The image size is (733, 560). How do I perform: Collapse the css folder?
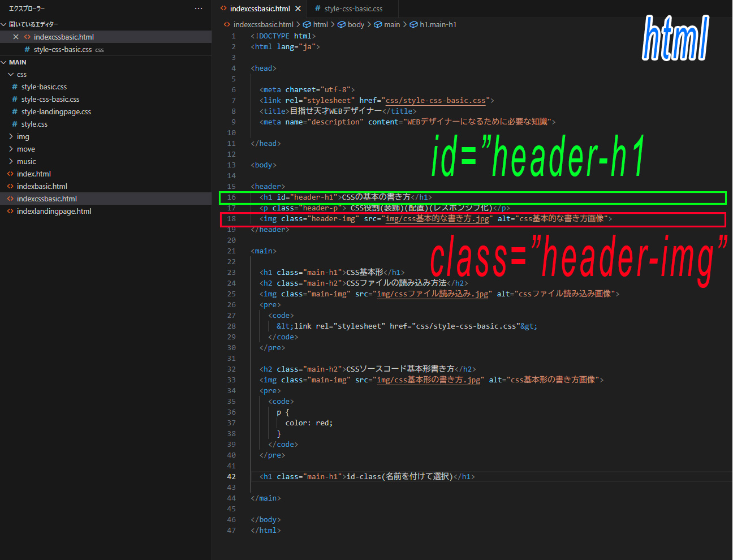(11, 75)
